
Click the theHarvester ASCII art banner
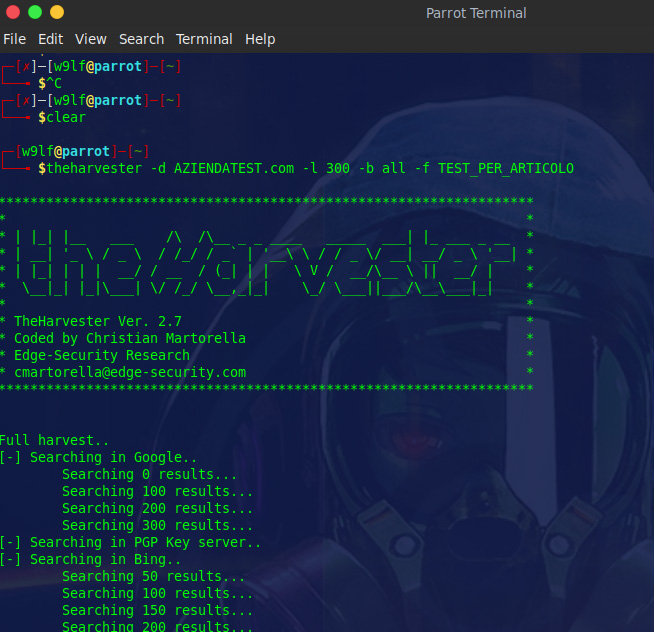point(266,263)
